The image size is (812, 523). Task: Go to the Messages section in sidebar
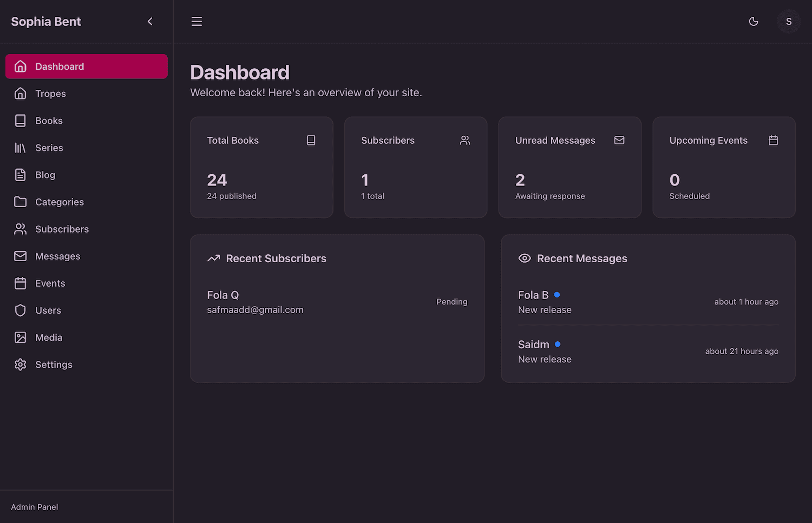pos(57,256)
